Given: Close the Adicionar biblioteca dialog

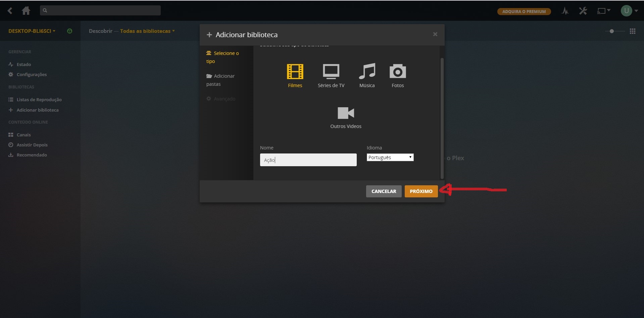Looking at the screenshot, I should pyautogui.click(x=435, y=34).
